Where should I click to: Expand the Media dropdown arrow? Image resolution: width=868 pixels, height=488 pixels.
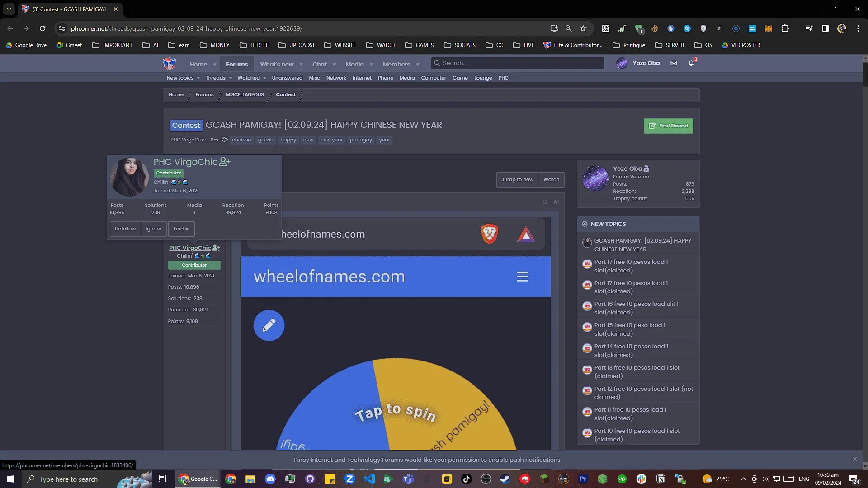pyautogui.click(x=371, y=65)
